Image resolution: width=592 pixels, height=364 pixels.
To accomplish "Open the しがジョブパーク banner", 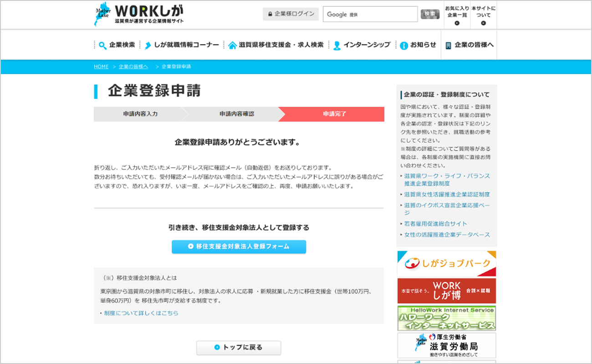I will point(446,263).
